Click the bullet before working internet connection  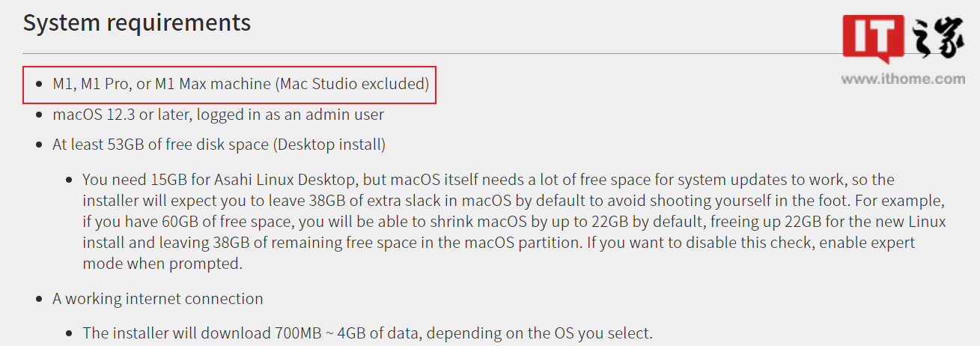pos(40,299)
